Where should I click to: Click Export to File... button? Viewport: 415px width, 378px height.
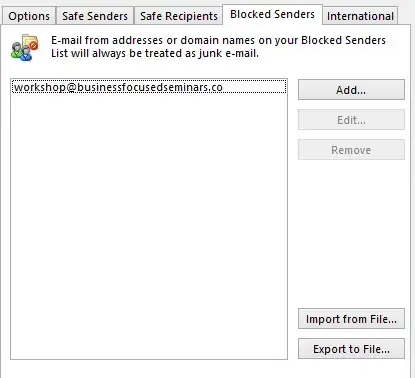[351, 349]
